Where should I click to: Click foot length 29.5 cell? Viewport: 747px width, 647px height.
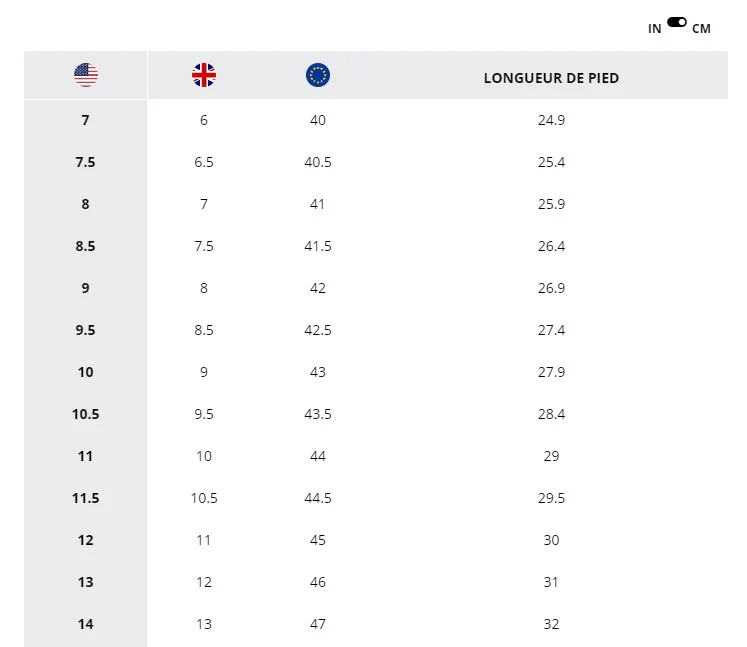tap(551, 498)
